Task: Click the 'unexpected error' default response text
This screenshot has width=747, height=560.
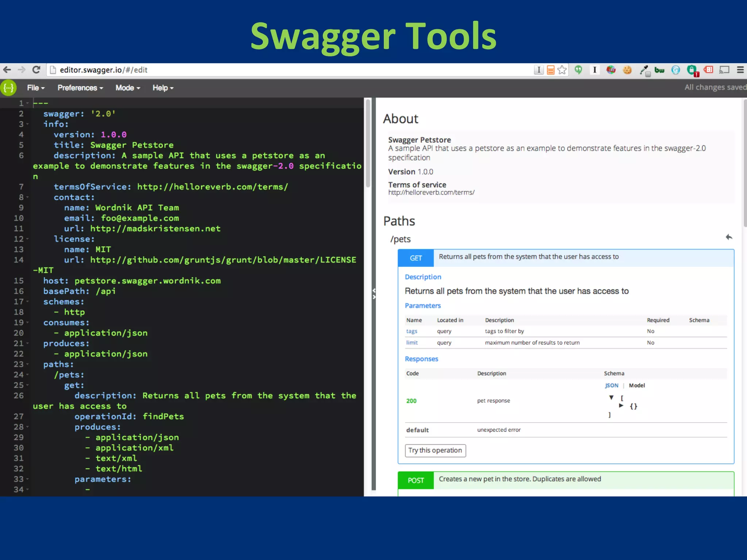Action: point(499,430)
